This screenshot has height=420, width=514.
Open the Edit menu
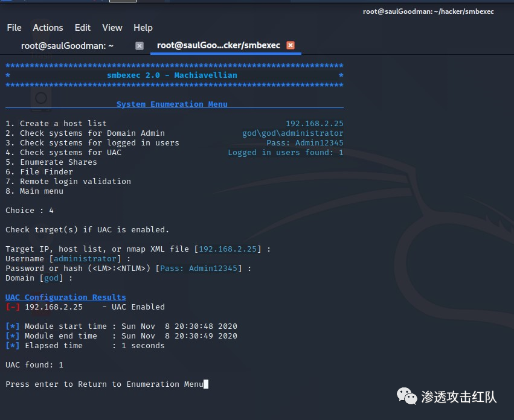coord(83,28)
